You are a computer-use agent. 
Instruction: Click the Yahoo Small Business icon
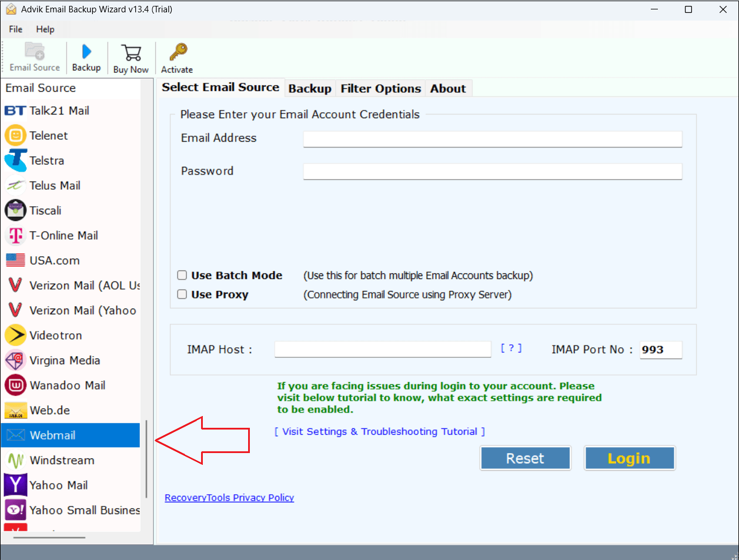coord(15,510)
